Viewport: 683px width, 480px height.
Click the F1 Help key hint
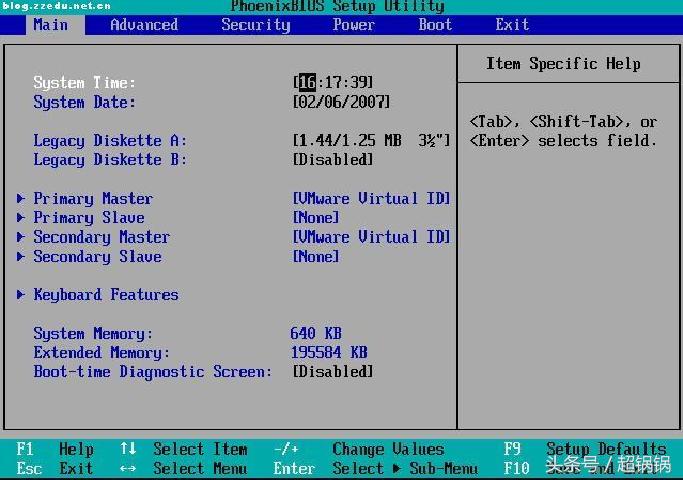point(55,449)
